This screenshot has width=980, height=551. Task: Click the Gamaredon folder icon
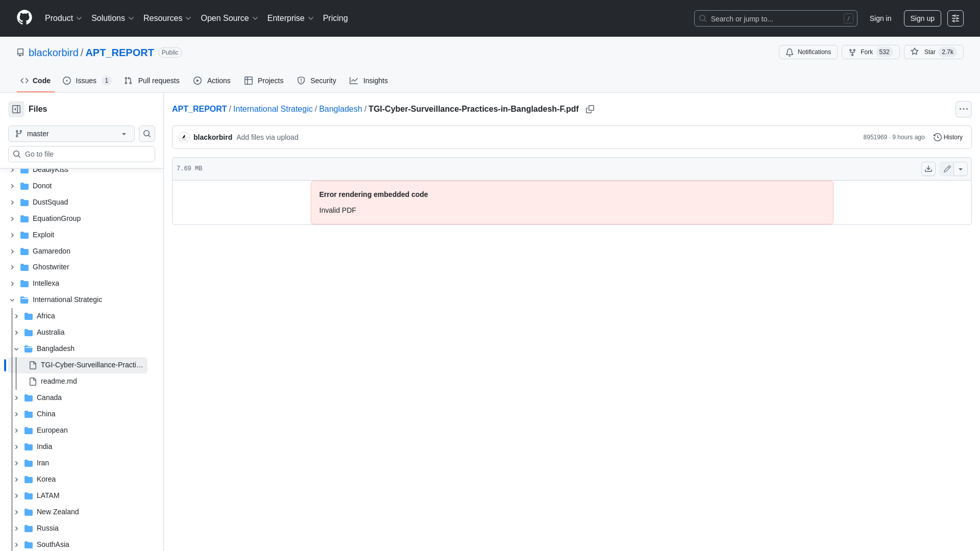[24, 252]
